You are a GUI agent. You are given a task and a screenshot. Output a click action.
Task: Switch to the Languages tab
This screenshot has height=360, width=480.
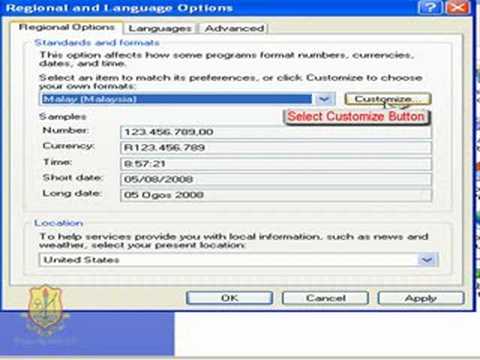(x=160, y=29)
